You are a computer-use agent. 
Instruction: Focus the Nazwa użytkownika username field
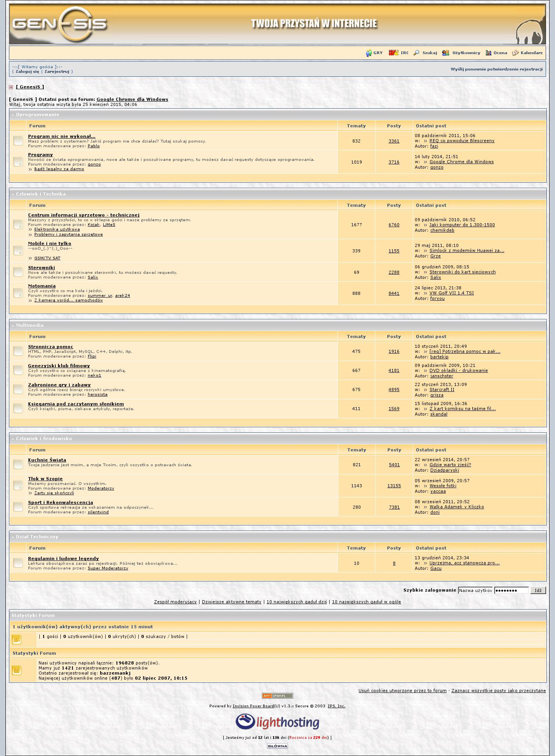click(x=475, y=590)
